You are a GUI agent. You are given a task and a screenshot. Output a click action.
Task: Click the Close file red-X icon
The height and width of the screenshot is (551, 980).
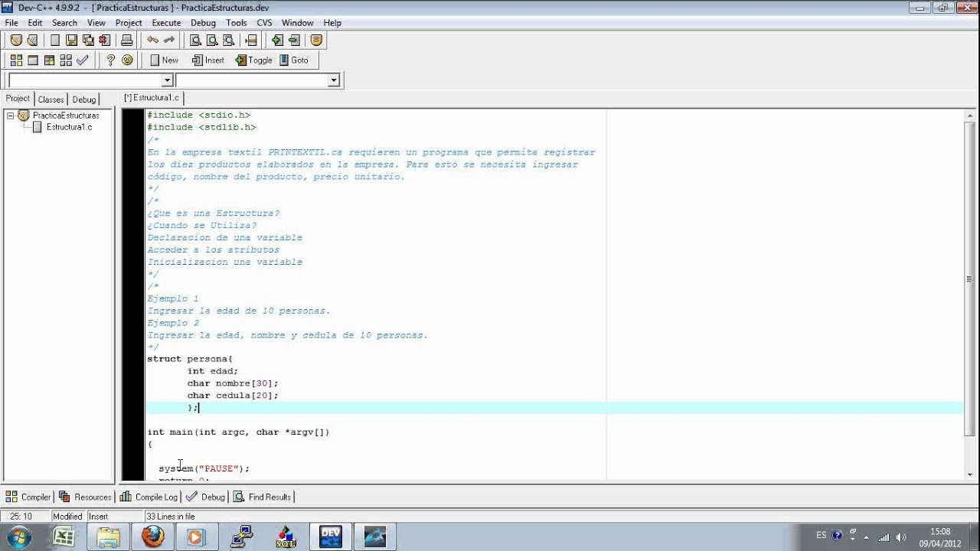pyautogui.click(x=105, y=41)
